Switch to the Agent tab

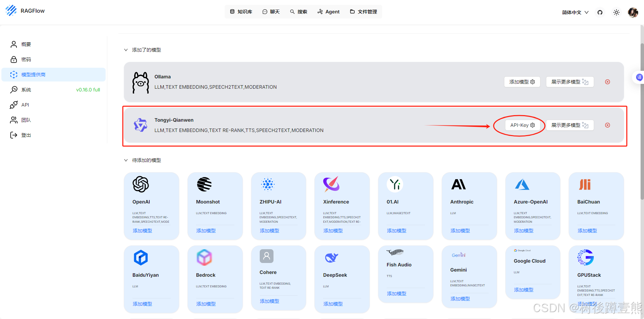[x=329, y=12]
